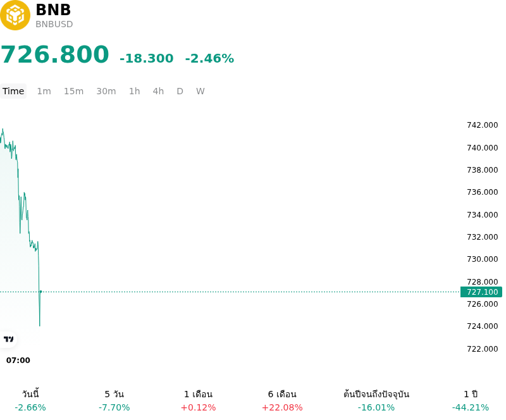Switch to the 15m interval
The width and height of the screenshot is (506, 420).
click(x=73, y=91)
